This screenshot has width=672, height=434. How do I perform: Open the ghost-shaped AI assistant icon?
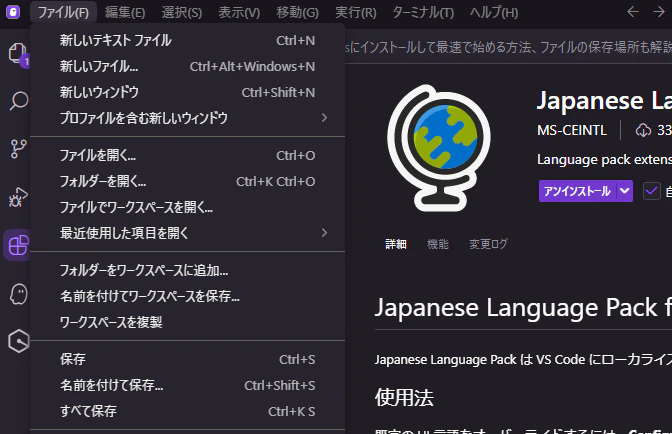click(18, 294)
